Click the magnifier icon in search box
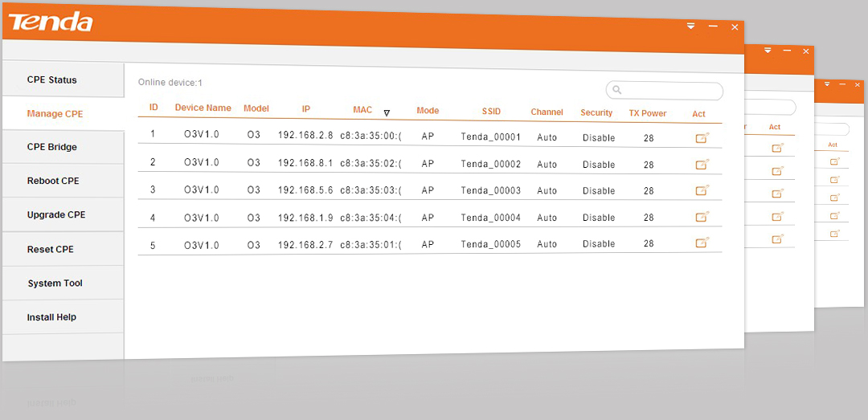 tap(617, 90)
